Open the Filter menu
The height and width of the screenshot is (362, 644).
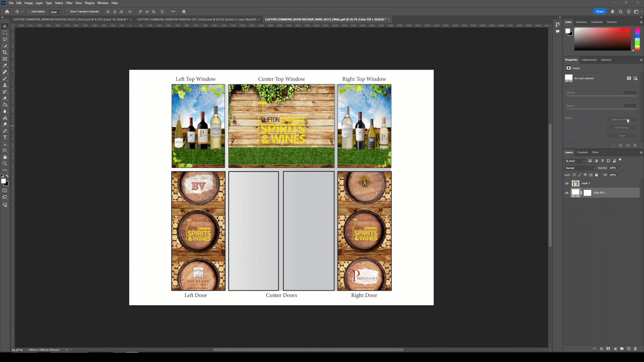(69, 3)
